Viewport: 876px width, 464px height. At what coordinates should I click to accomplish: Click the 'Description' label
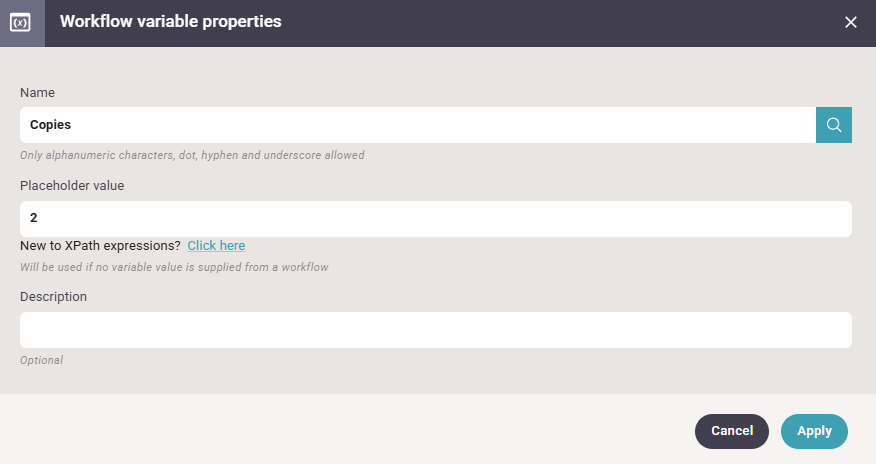[53, 297]
